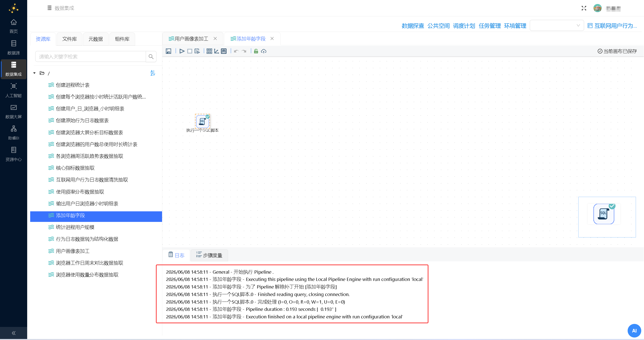Switch to the 元数据 tab

tap(96, 39)
